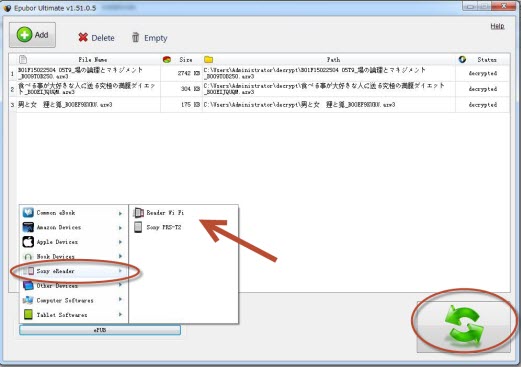Image resolution: width=521 pixels, height=367 pixels.
Task: Click the trash can Empty icon
Action: coord(135,37)
